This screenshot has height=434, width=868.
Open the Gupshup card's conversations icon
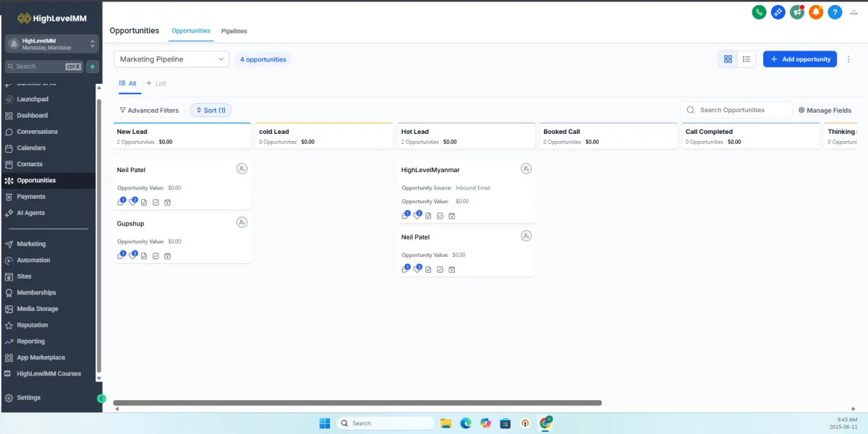(x=121, y=255)
